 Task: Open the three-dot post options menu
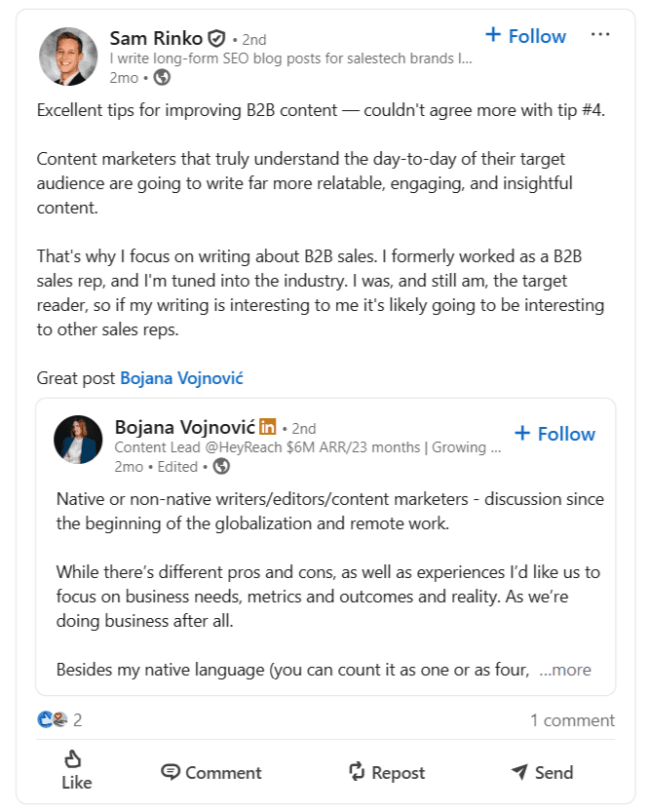pos(600,35)
